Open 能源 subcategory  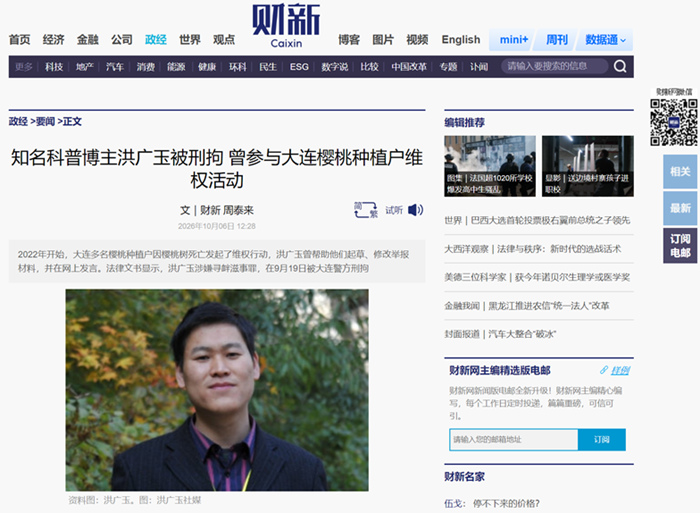point(176,67)
